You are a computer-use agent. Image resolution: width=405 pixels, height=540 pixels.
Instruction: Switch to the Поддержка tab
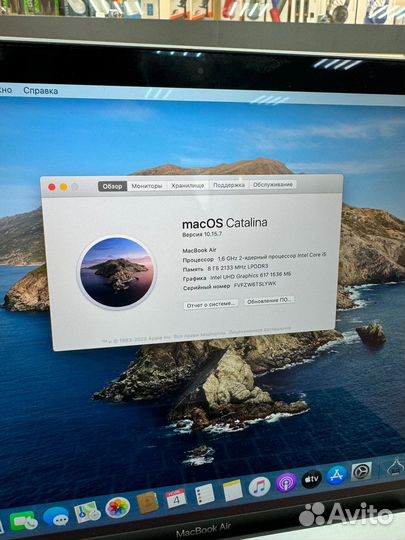tap(229, 185)
